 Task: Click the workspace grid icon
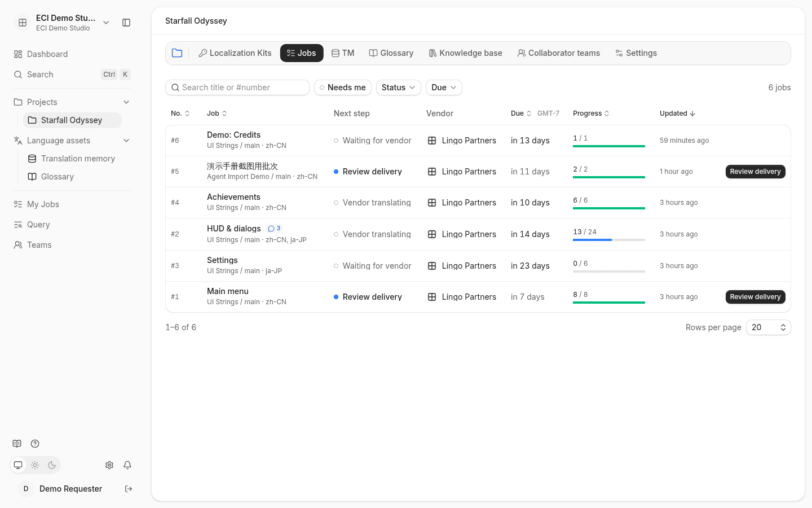click(x=23, y=23)
